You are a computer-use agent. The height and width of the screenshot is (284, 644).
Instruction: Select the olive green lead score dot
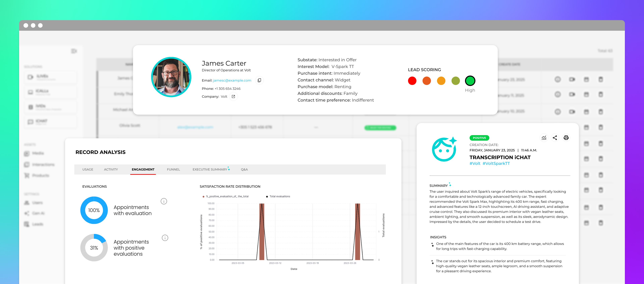coord(455,81)
